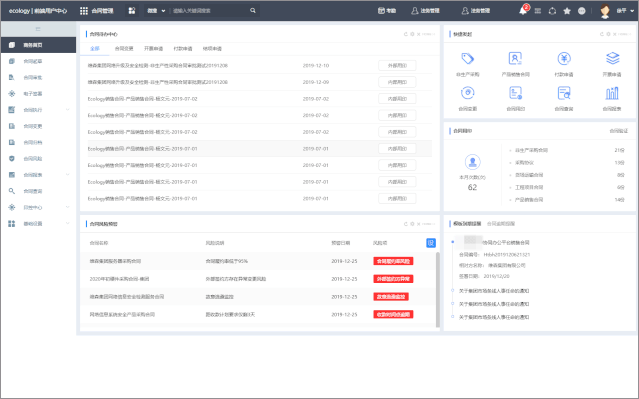Click the round person icon above 本月次数
This screenshot has height=399, width=639.
472,162
